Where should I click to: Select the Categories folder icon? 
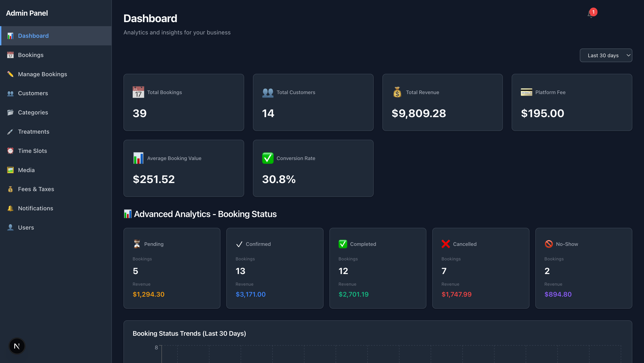pos(10,112)
